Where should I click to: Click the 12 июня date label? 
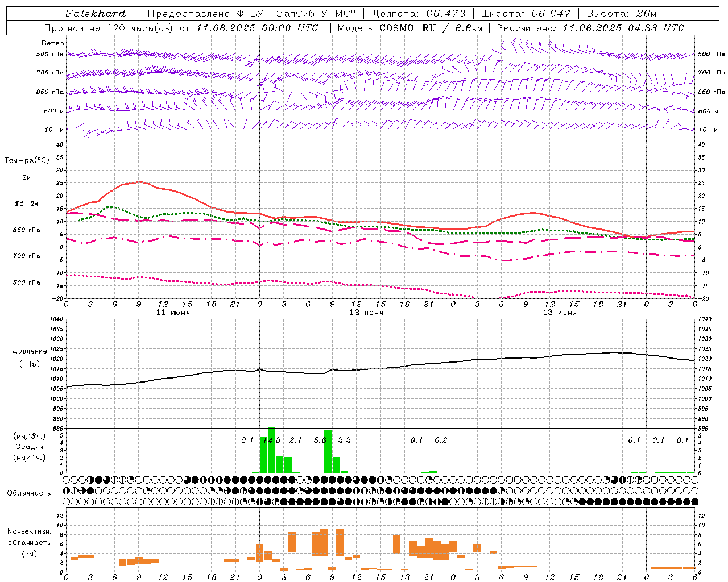click(x=366, y=313)
